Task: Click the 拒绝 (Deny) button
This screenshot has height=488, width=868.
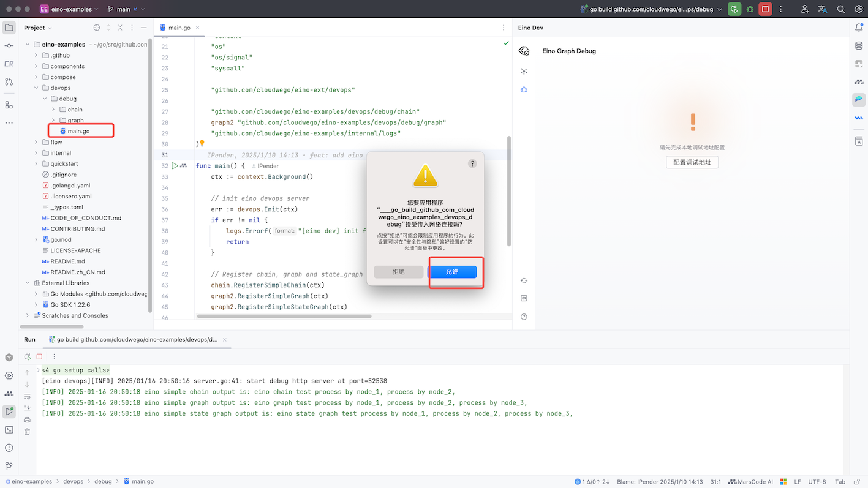Action: pyautogui.click(x=399, y=272)
